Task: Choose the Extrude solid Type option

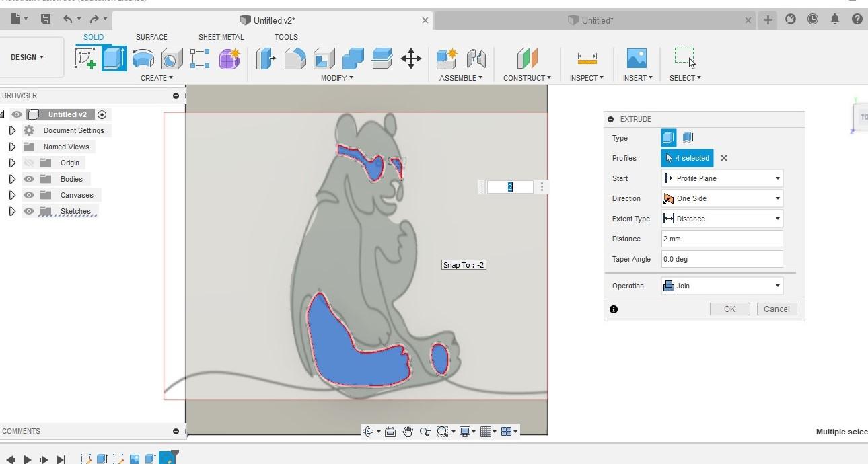Action: click(x=668, y=138)
